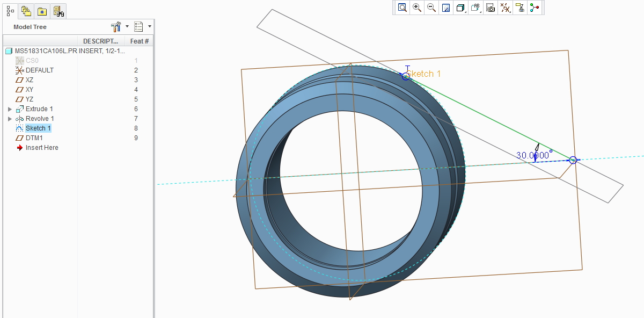Select the YZ datum plane item
This screenshot has width=644, height=318.
pyautogui.click(x=25, y=99)
